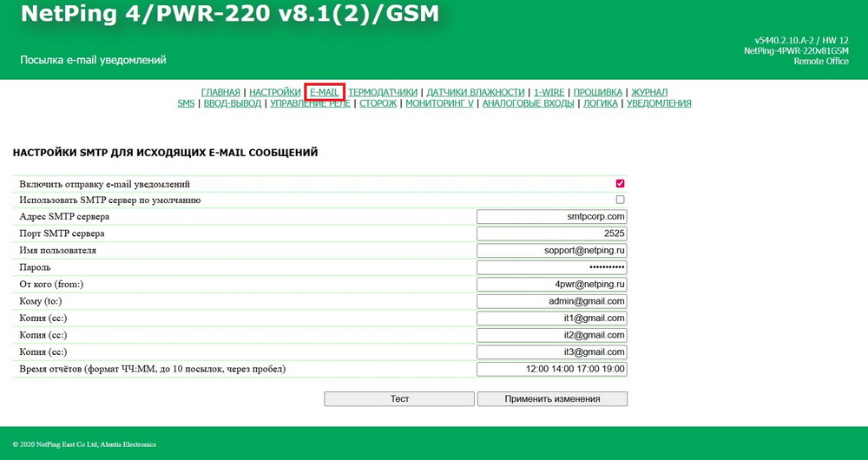The width and height of the screenshot is (868, 460).
Task: Select the SMTP port field
Action: point(552,233)
